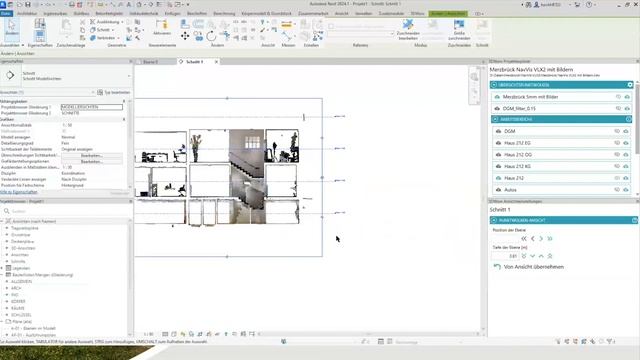Collapse the Arbeitsbereiche section header

(495, 119)
